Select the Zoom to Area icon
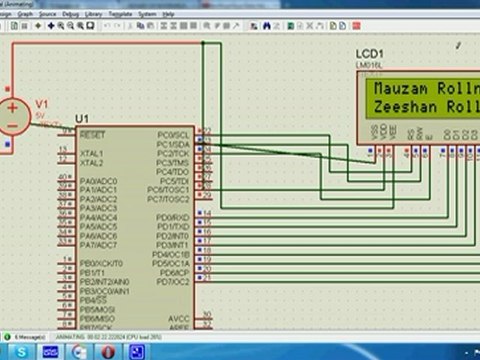The height and width of the screenshot is (360, 480). pyautogui.click(x=90, y=26)
